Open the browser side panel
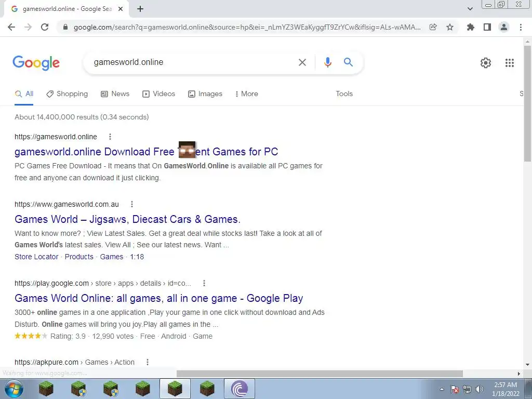 [x=487, y=27]
